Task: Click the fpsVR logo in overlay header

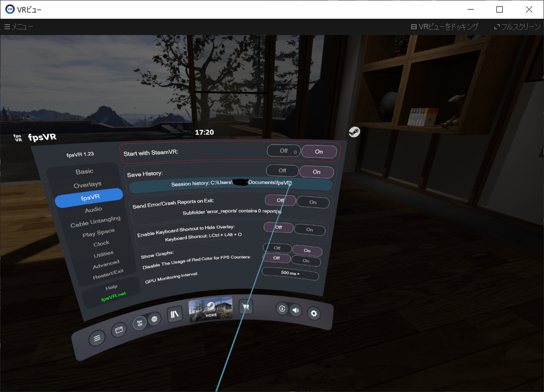Action: 18,137
